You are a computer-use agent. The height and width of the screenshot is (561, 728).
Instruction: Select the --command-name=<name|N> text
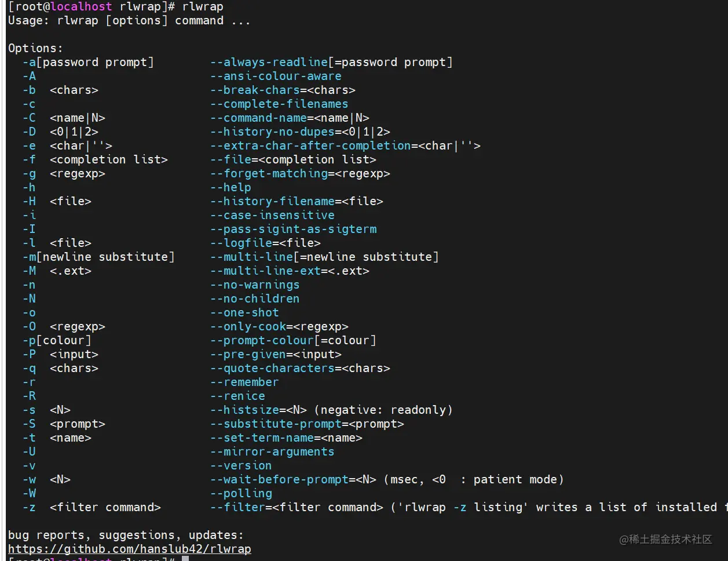(x=290, y=118)
